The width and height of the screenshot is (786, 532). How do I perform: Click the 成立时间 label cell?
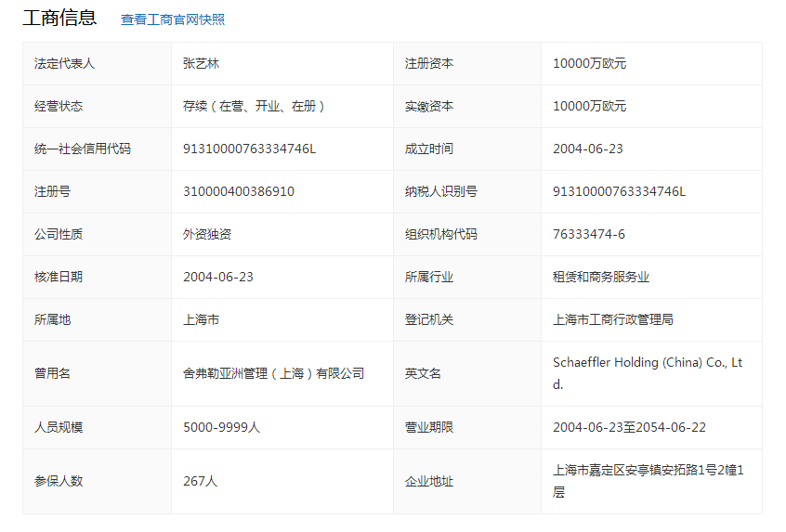point(467,149)
